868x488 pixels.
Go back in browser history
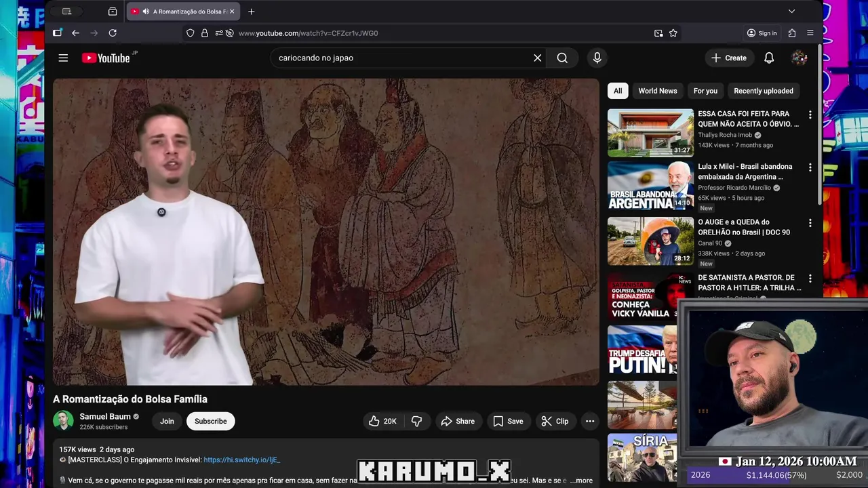75,33
